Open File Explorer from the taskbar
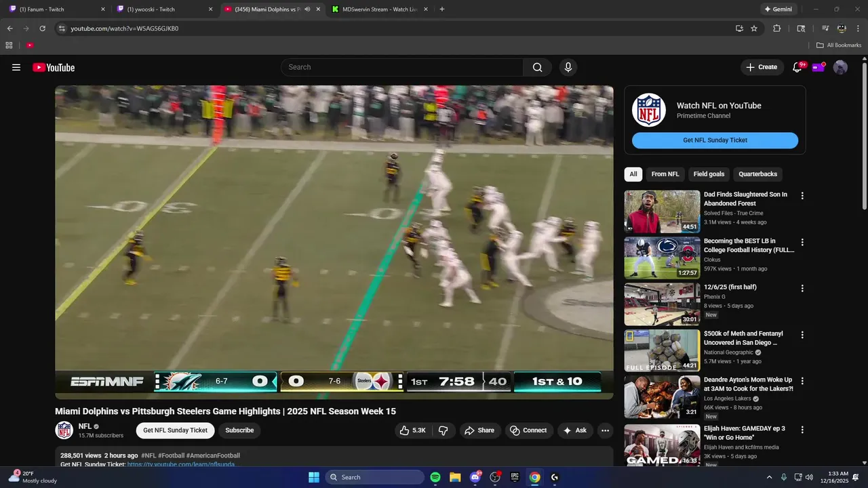 pyautogui.click(x=455, y=477)
